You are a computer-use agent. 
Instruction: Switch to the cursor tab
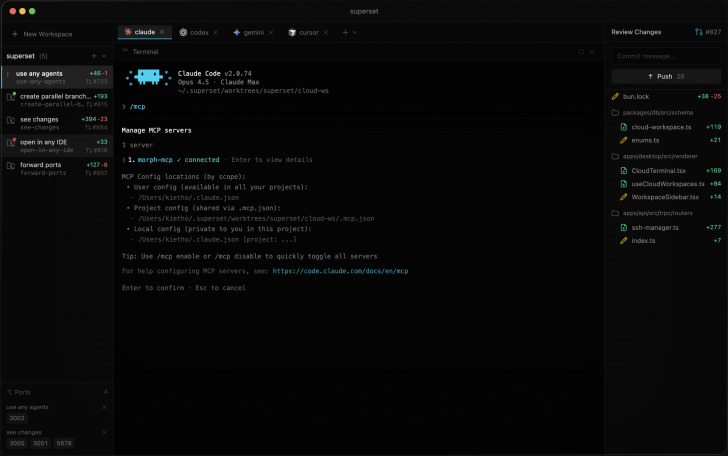[309, 33]
